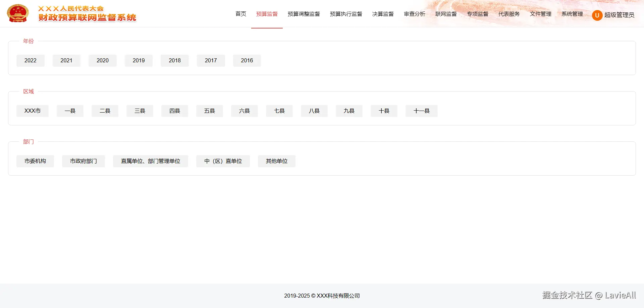Open the 预算执行监督 section

pyautogui.click(x=346, y=14)
